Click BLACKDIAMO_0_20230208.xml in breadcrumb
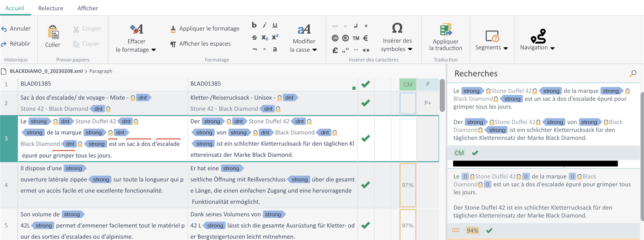The image size is (644, 240). pos(46,71)
